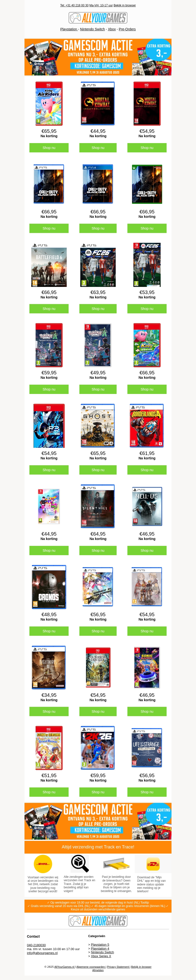Image resolution: width=196 pixels, height=980 pixels.
Task: Click the AllYourGames logo in the footer
Action: [x=98, y=921]
